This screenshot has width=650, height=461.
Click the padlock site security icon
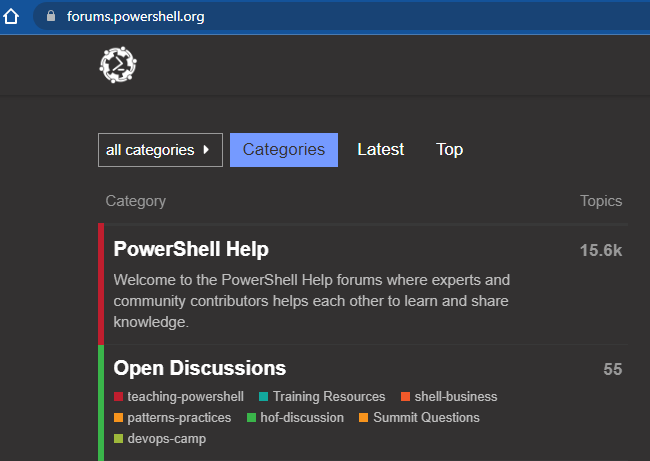click(x=51, y=16)
